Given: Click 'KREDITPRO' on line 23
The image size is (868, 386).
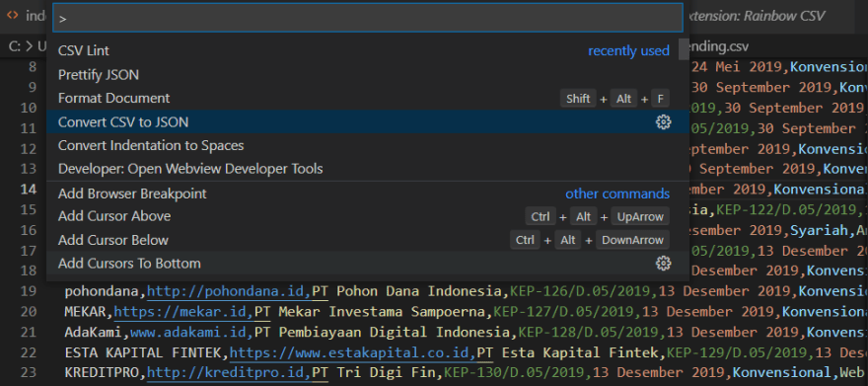Looking at the screenshot, I should 102,374.
